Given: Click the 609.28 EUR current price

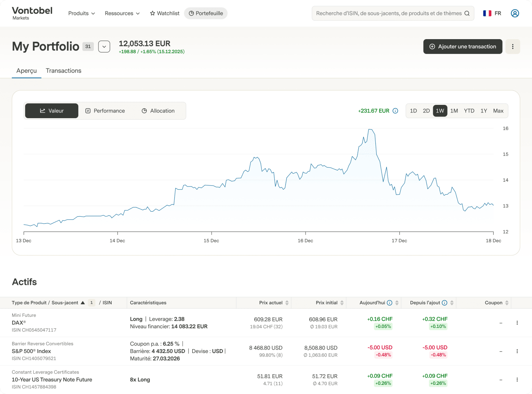Looking at the screenshot, I should pyautogui.click(x=268, y=320).
